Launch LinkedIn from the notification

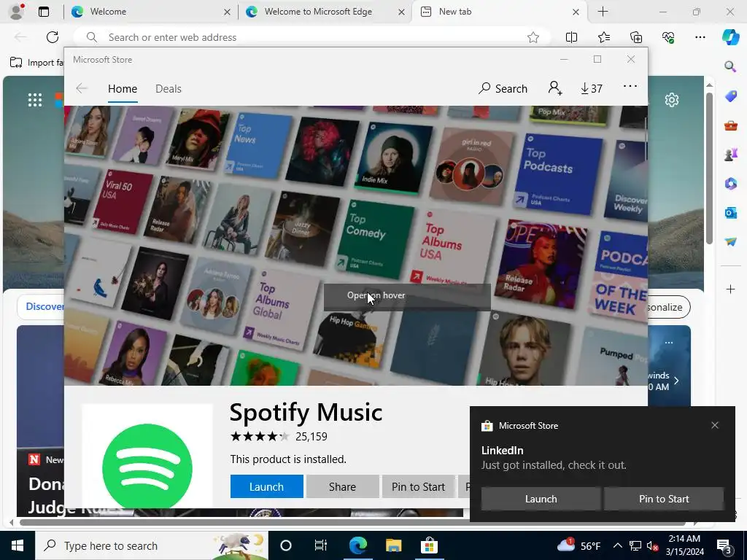point(541,499)
